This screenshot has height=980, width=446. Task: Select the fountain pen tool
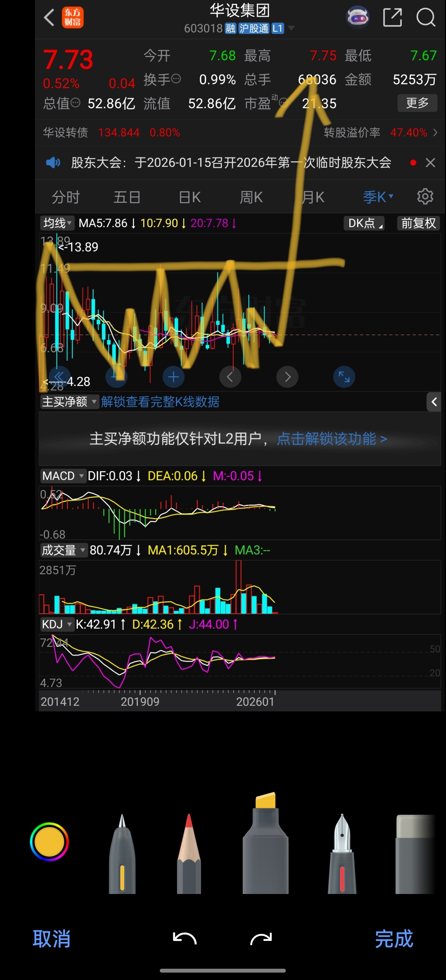tap(342, 854)
